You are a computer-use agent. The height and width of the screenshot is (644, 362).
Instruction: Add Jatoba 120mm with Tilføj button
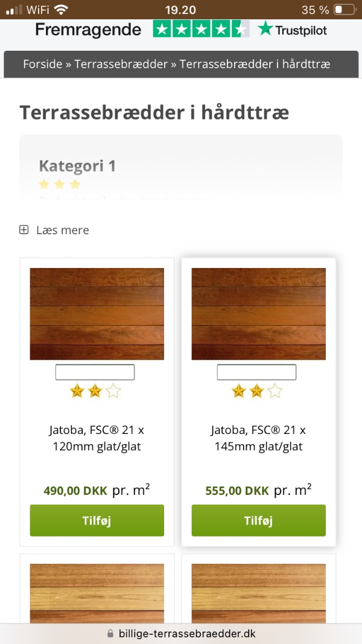tap(97, 520)
